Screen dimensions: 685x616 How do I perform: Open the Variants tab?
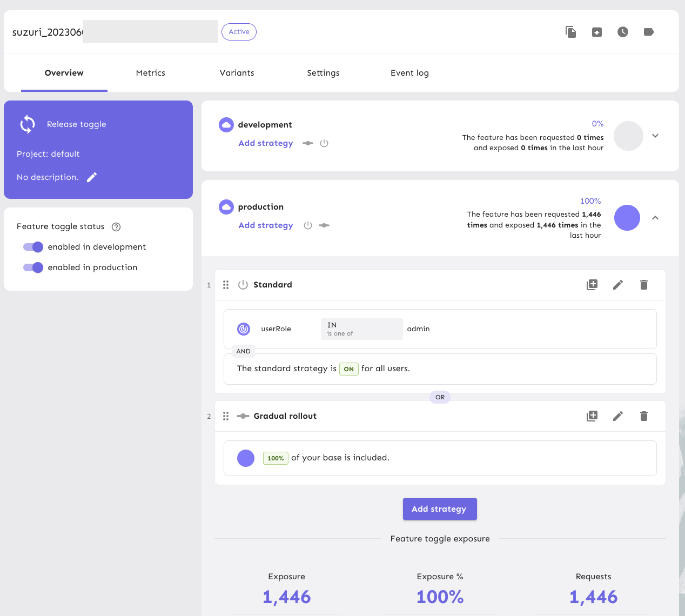[237, 73]
